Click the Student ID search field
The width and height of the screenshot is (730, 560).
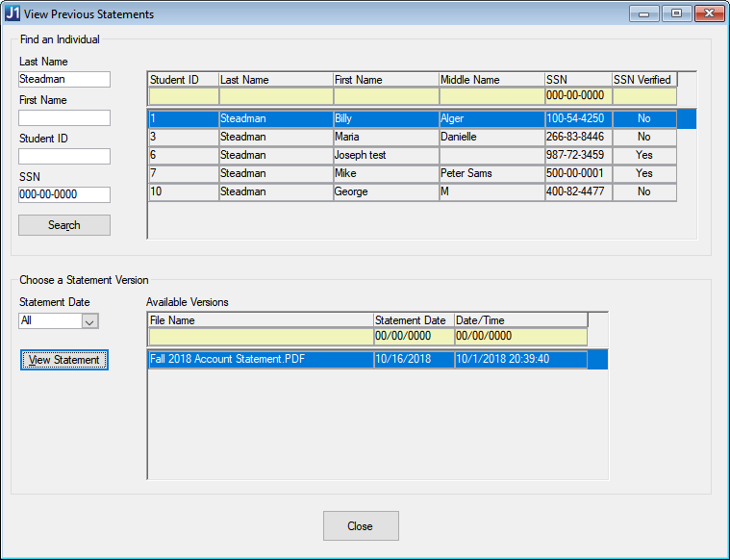point(64,157)
